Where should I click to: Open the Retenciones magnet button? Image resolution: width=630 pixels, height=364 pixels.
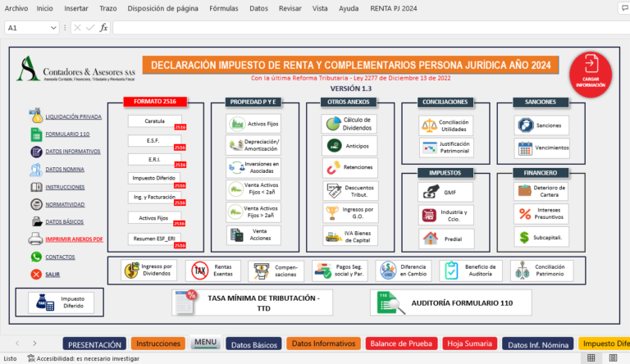(349, 167)
